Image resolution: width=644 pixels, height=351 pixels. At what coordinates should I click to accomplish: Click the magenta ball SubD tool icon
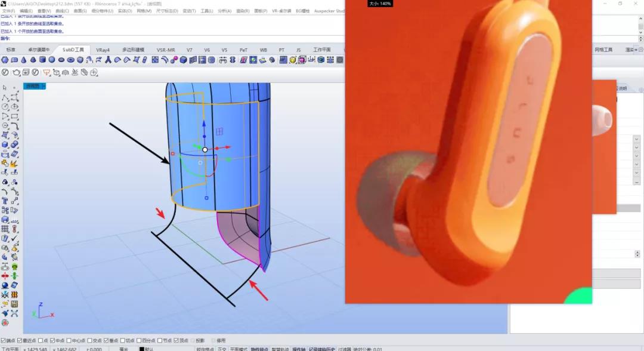[174, 60]
